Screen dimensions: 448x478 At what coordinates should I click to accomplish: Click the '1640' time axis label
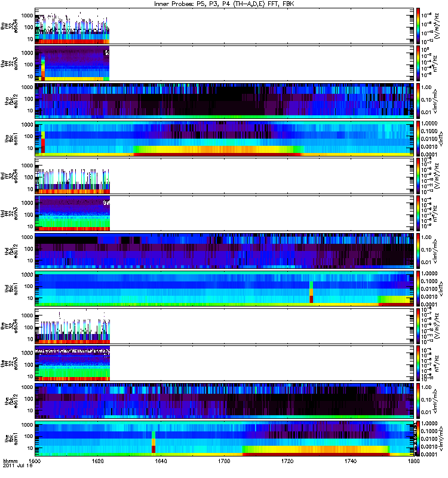(x=161, y=461)
